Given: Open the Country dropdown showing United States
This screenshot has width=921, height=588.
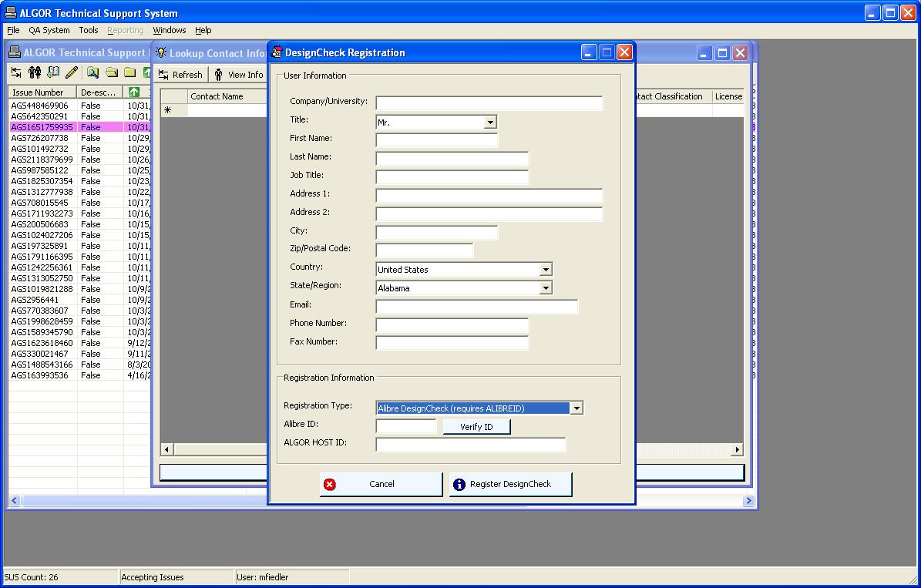Looking at the screenshot, I should tap(546, 270).
